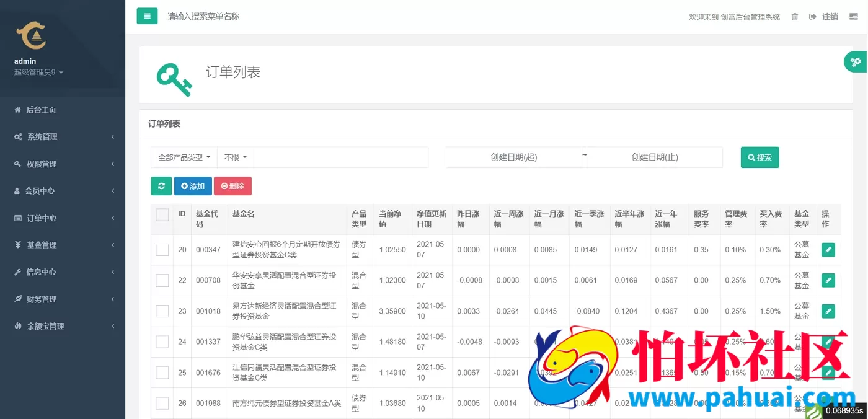
Task: Click the wrench icon beside 信息中心
Action: (18, 272)
